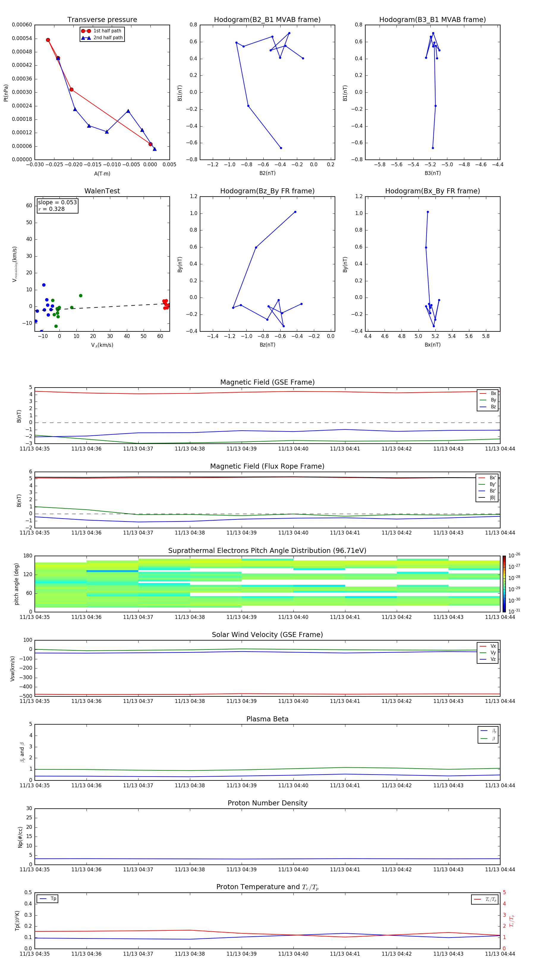Click the 'Hodogram(B2_B1 MVAB frame)' title
This screenshot has width=535, height=980.
[267, 20]
